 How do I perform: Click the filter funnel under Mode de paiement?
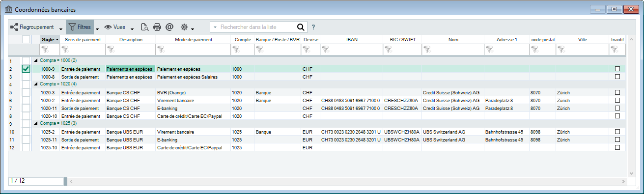point(162,49)
